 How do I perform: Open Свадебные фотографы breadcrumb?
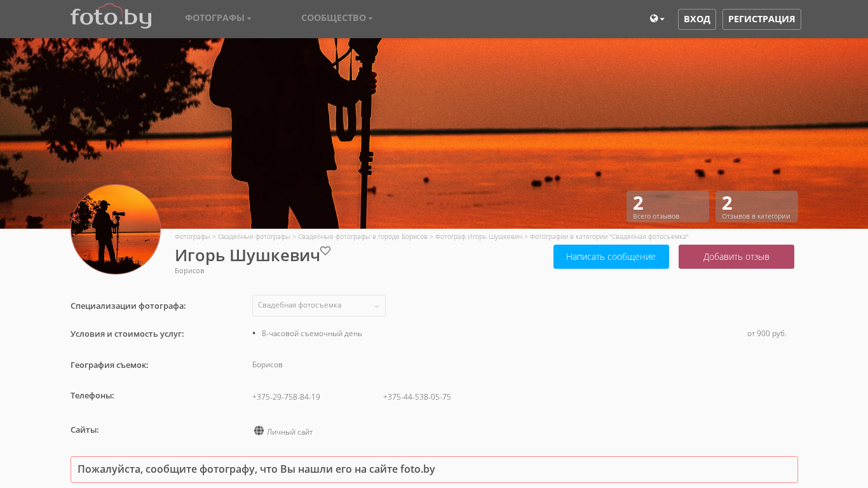pyautogui.click(x=254, y=236)
